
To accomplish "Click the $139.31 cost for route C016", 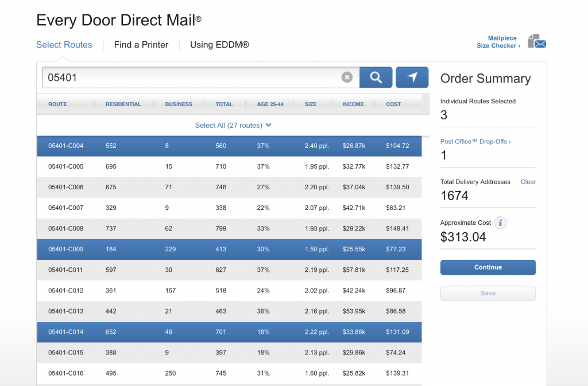I will [x=397, y=373].
